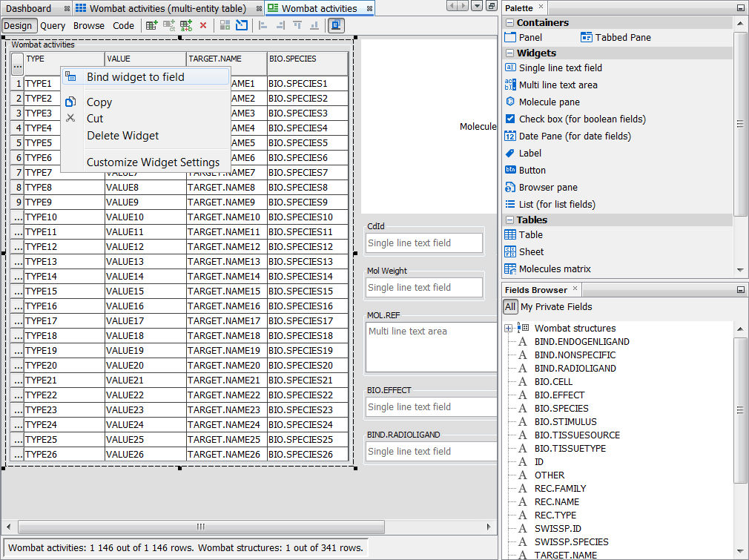Expand the Wombat structures tree node
Screen dimensions: 749x560
pyautogui.click(x=509, y=329)
